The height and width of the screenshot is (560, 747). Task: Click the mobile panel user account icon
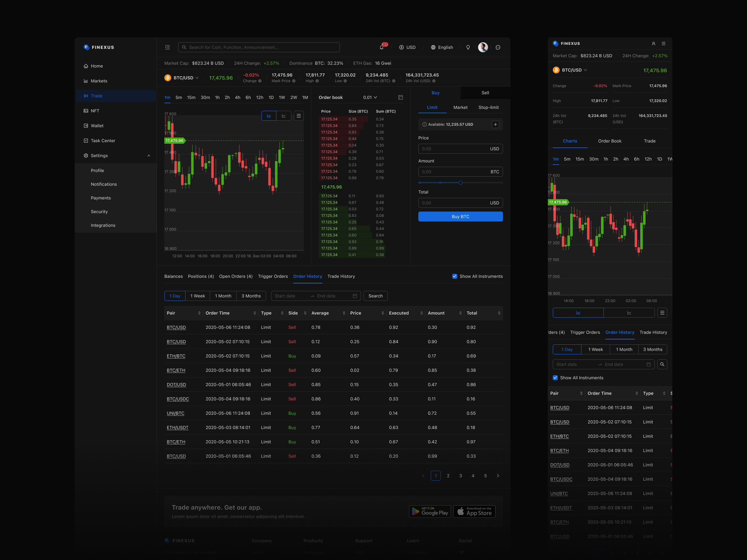click(x=653, y=44)
